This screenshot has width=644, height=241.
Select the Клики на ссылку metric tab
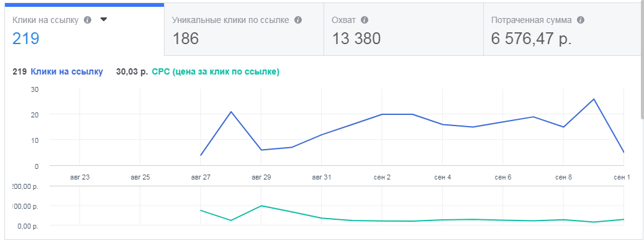(x=84, y=29)
